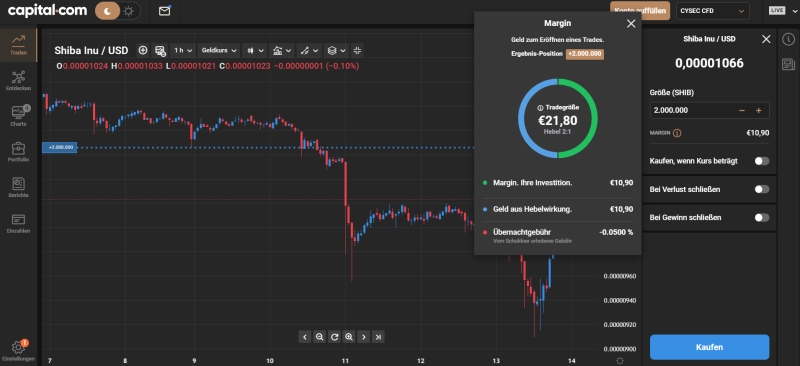This screenshot has height=366, width=800.
Task: Toggle dark mode moon switch
Action: 108,11
